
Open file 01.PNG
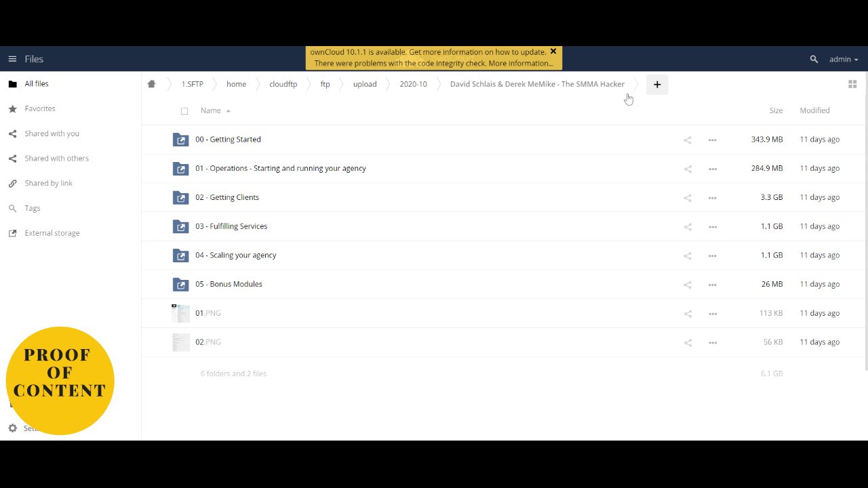[x=208, y=313]
